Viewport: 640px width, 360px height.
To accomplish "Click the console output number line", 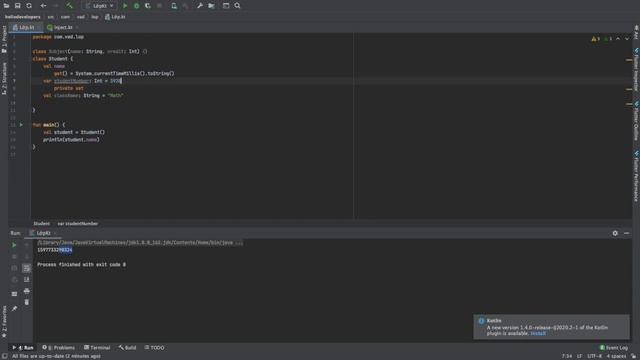I will pyautogui.click(x=55, y=250).
